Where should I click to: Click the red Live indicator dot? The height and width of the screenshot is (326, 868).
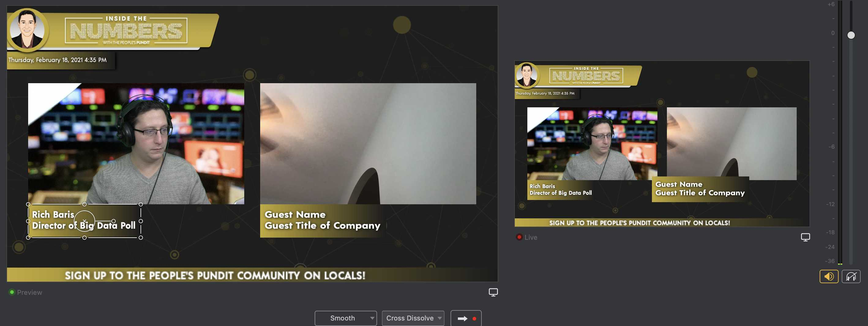pyautogui.click(x=519, y=237)
